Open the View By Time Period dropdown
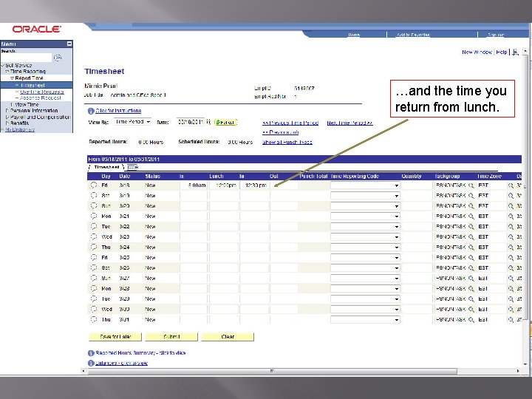 point(132,122)
